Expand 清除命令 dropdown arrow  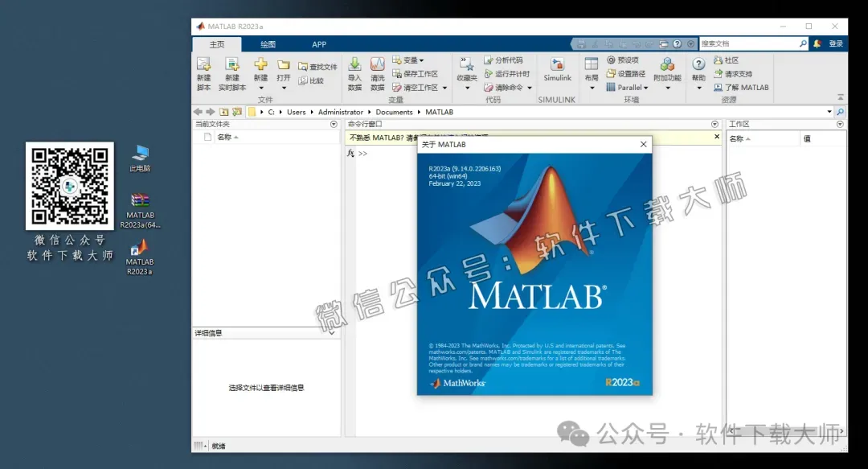click(530, 88)
